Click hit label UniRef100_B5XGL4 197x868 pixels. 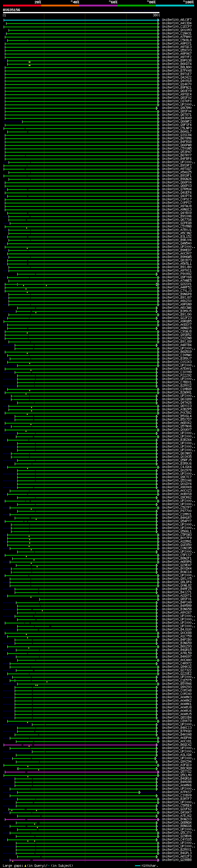click(177, 416)
